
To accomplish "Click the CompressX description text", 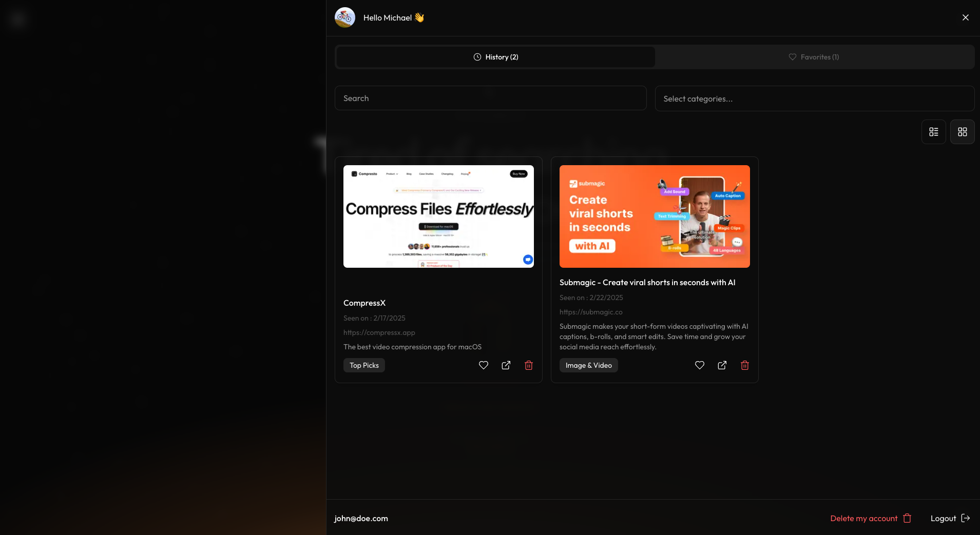I will [412, 347].
